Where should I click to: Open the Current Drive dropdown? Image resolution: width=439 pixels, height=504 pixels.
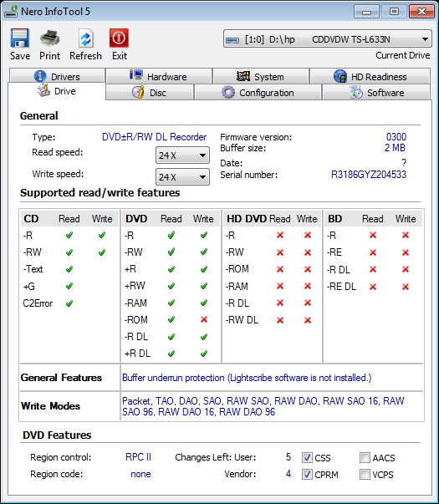[x=328, y=39]
